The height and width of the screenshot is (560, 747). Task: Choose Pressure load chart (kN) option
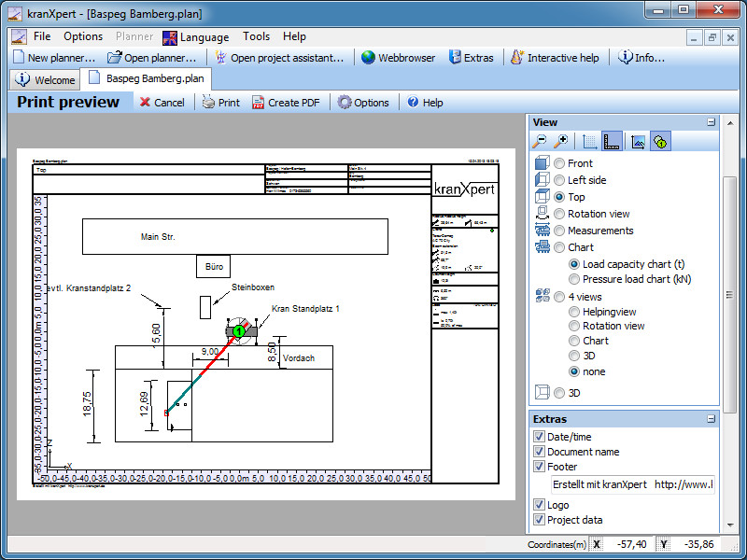[574, 279]
